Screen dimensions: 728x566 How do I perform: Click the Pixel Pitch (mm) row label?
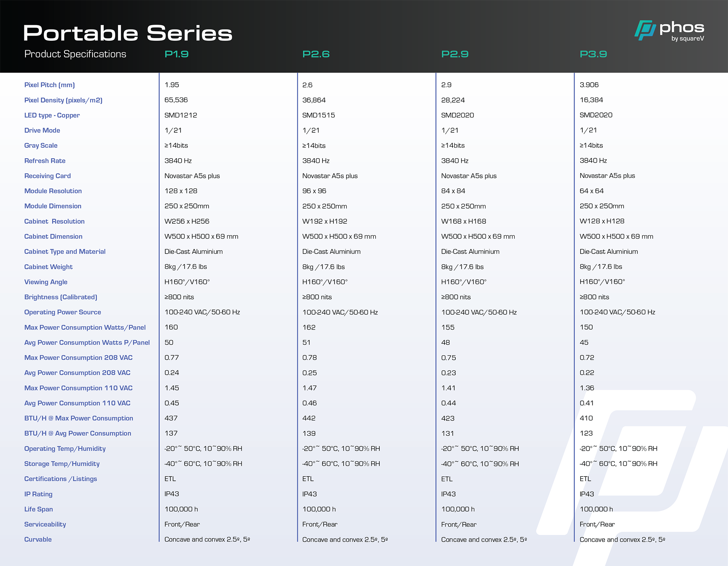tap(50, 85)
